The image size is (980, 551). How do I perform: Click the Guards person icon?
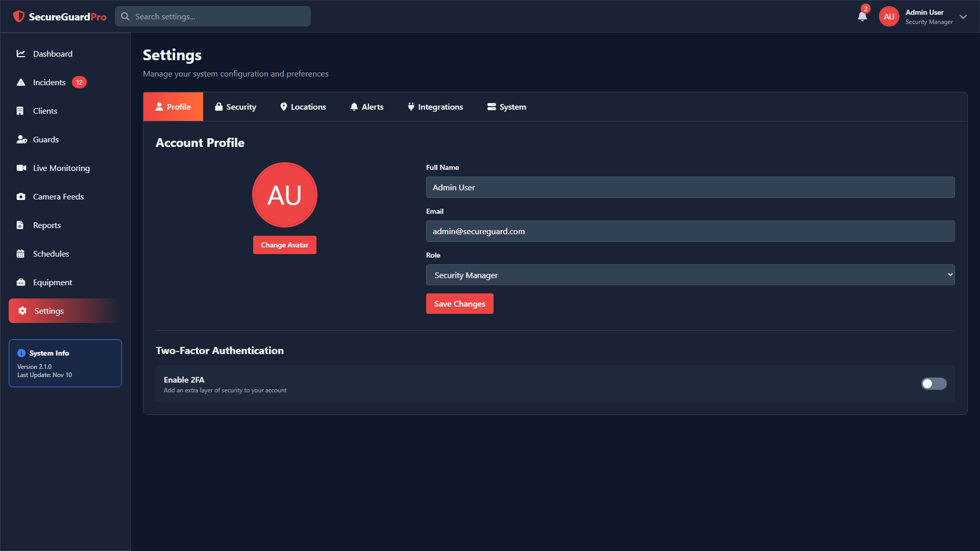click(21, 139)
